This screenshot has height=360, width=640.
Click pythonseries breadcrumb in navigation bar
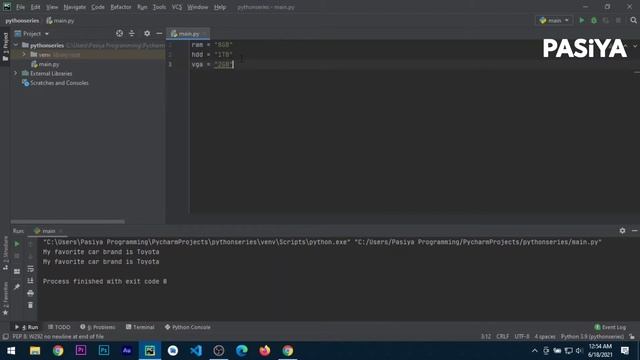pos(22,20)
